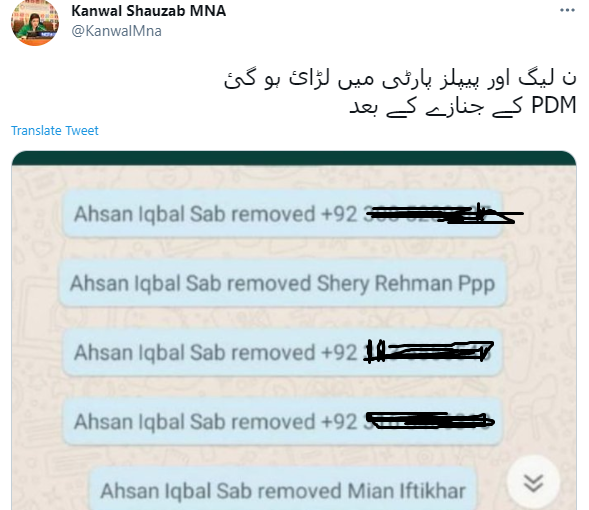
Task: Click the redacted number in fourth message
Action: 429,421
